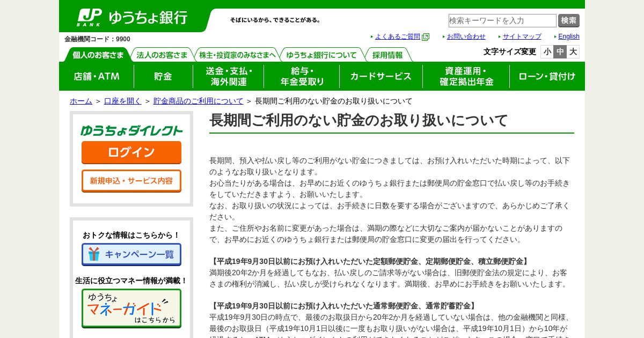Go to 口座を開く in breadcrumb
The height and width of the screenshot is (338, 644).
[123, 101]
